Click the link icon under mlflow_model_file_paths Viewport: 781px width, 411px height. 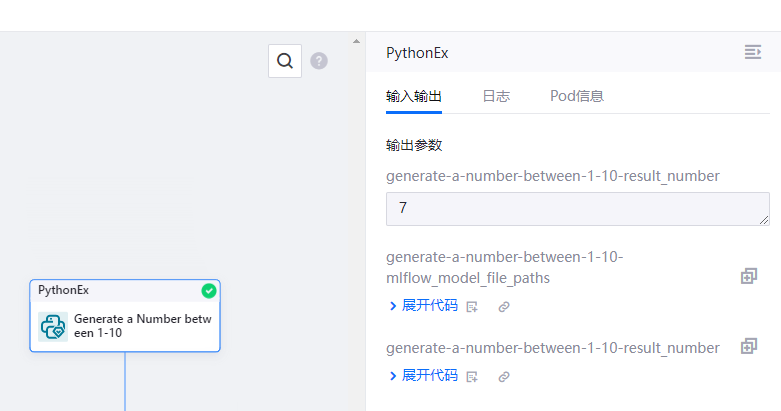pyautogui.click(x=504, y=307)
